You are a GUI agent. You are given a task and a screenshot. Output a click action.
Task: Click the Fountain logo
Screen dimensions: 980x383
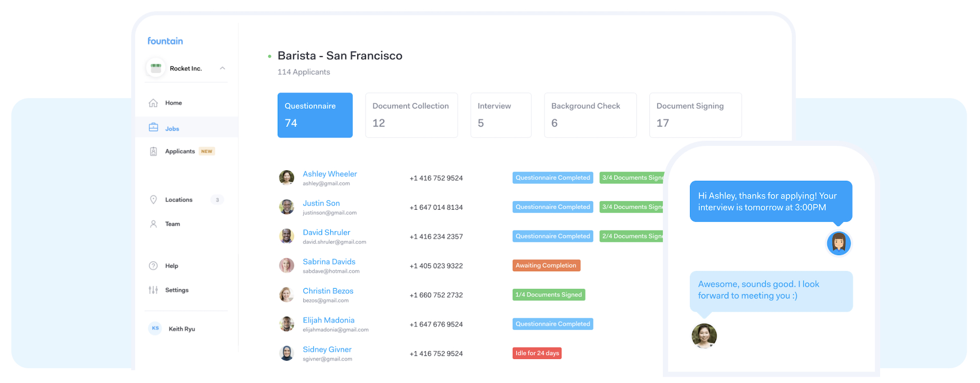pos(165,41)
